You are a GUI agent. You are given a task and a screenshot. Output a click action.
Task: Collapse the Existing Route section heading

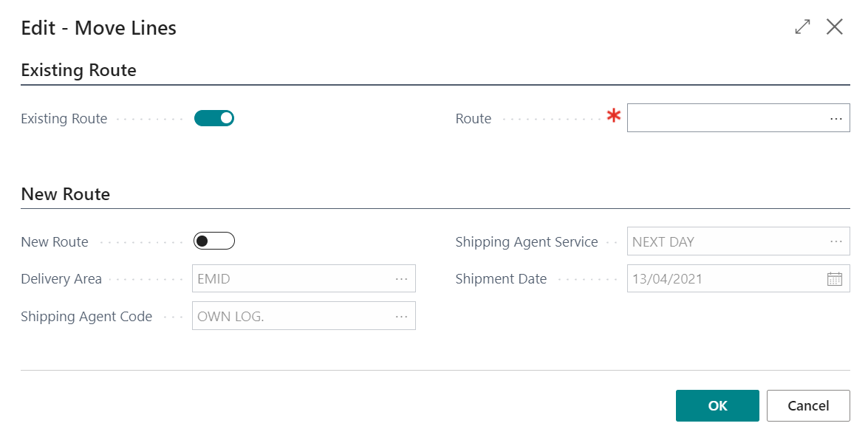(79, 70)
